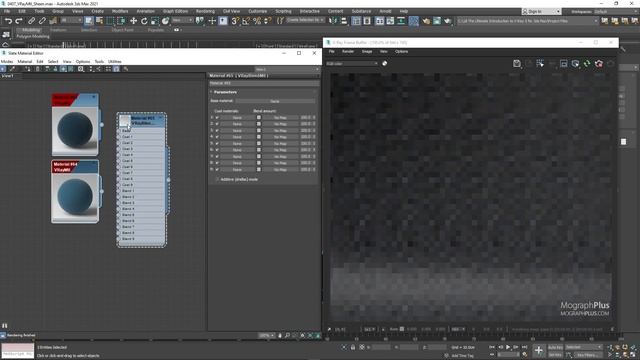Viewport: 640px width, 360px height.
Task: Click the red teapot render icon in Frame Buffer
Action: pyautogui.click(x=599, y=63)
